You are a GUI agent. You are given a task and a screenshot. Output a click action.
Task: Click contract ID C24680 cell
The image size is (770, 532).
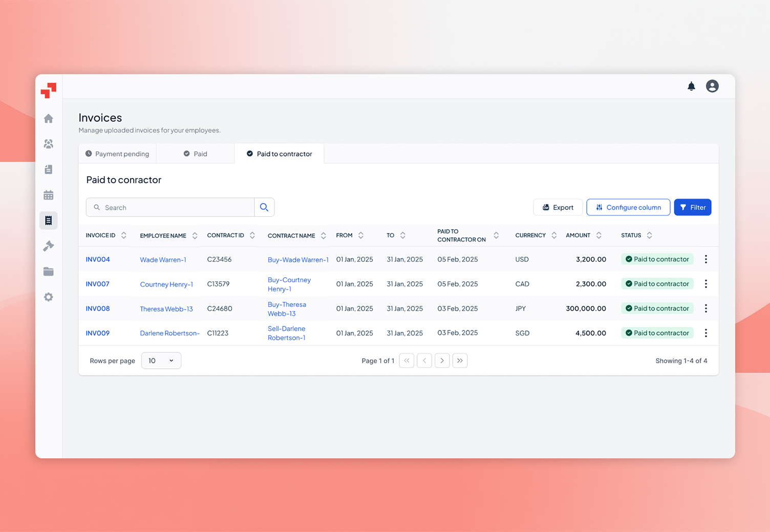click(220, 308)
